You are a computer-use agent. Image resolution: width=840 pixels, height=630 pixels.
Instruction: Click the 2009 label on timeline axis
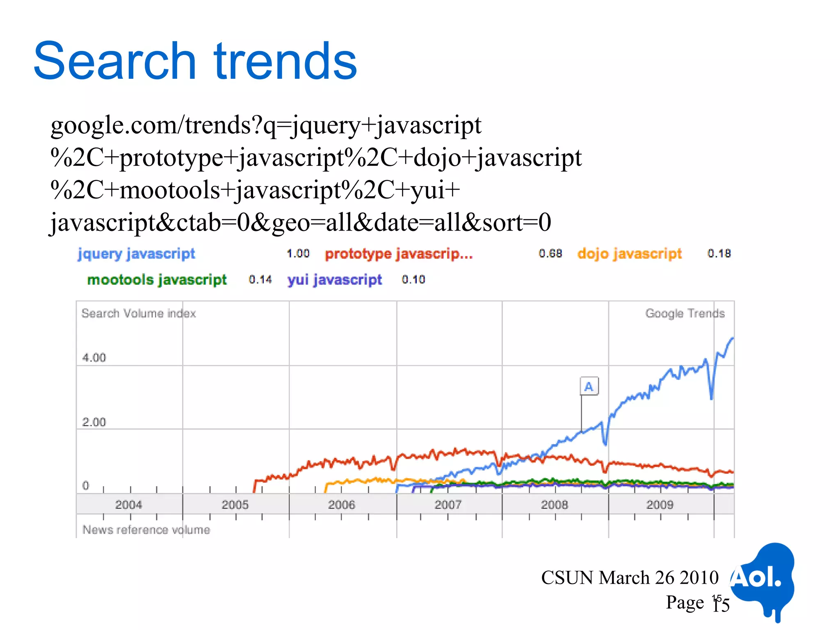[660, 504]
